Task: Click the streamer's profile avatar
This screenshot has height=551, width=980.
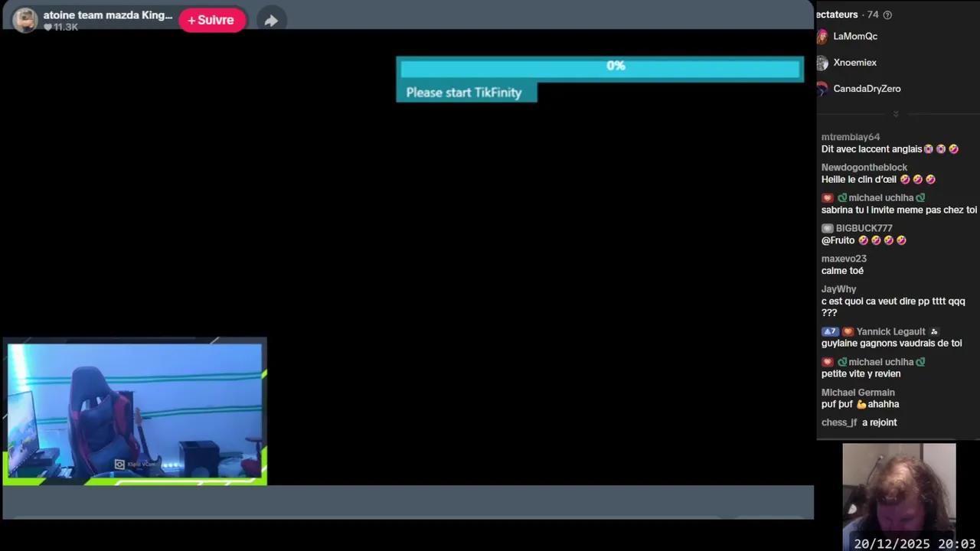Action: [x=24, y=20]
